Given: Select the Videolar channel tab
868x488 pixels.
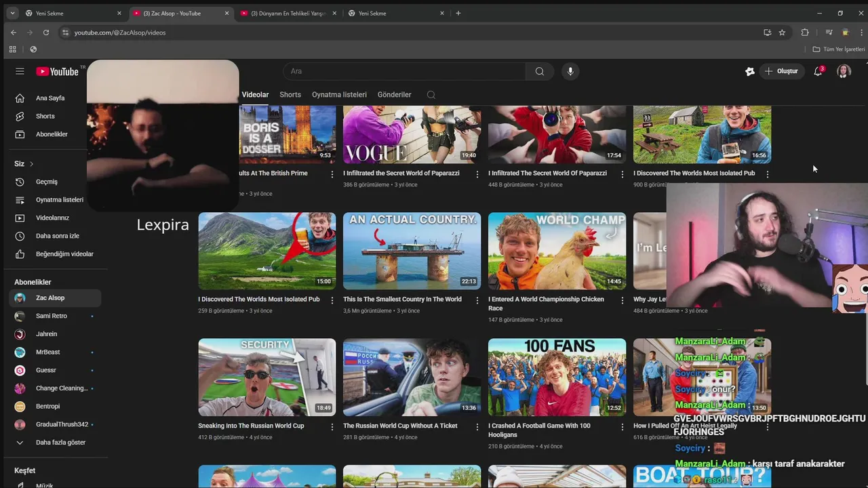Looking at the screenshot, I should pos(255,95).
